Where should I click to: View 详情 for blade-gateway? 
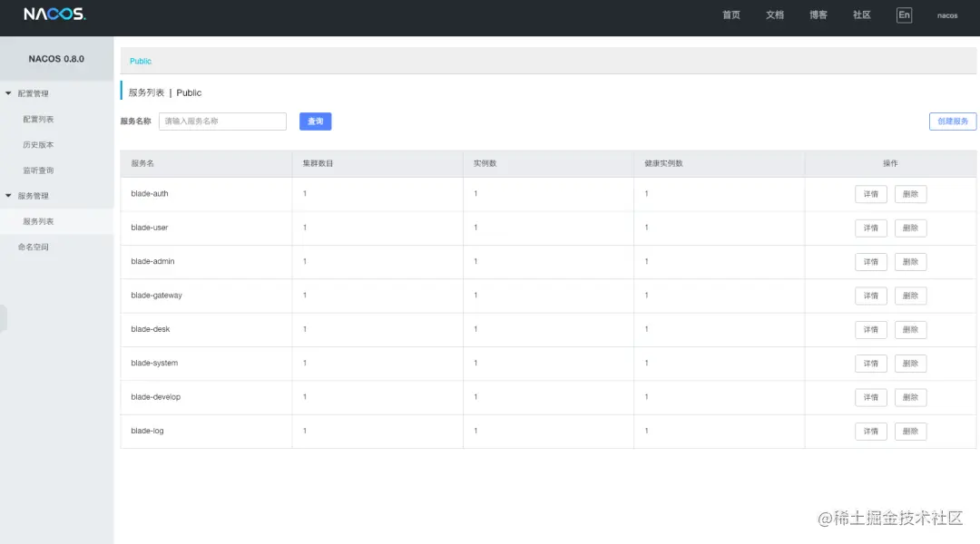(870, 296)
